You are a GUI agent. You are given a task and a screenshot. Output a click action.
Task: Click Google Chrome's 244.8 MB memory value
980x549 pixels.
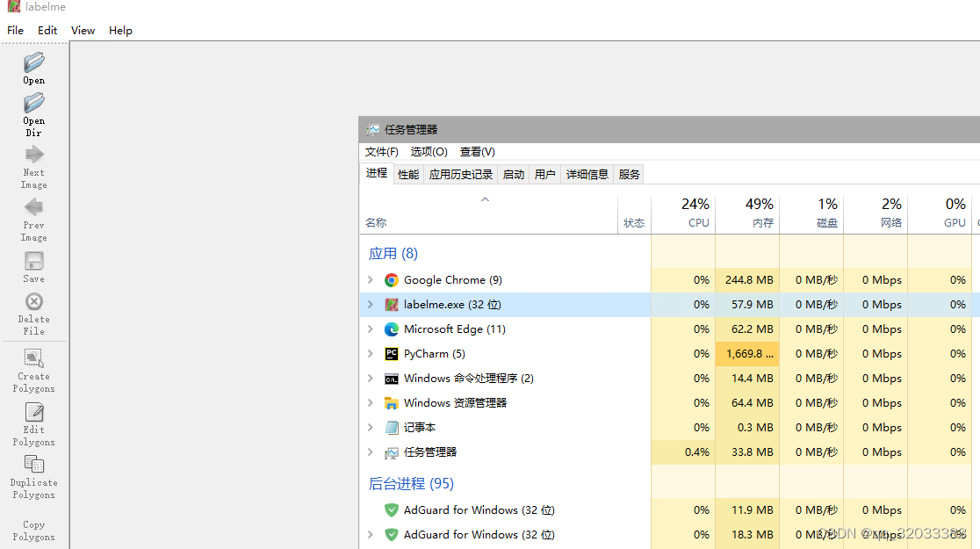pyautogui.click(x=749, y=280)
